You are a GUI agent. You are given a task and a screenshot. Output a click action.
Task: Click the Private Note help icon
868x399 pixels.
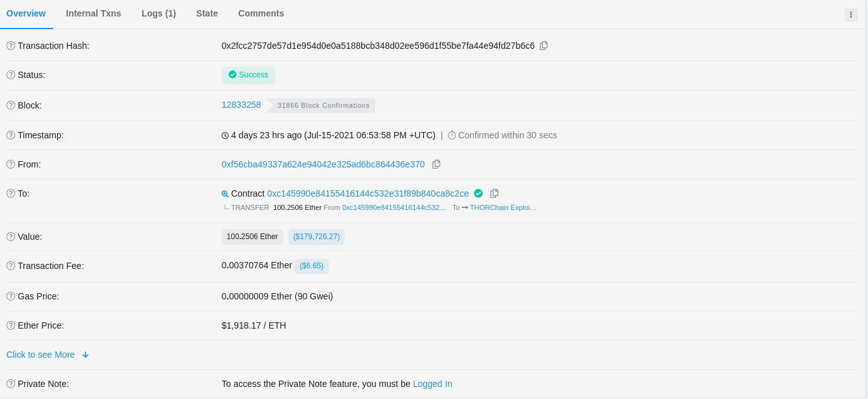(x=11, y=384)
